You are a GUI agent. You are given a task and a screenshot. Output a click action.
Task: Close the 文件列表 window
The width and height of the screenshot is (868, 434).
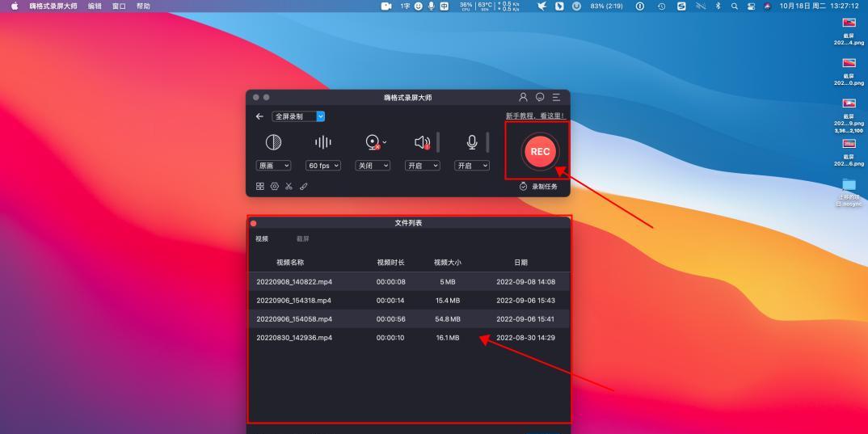(254, 223)
